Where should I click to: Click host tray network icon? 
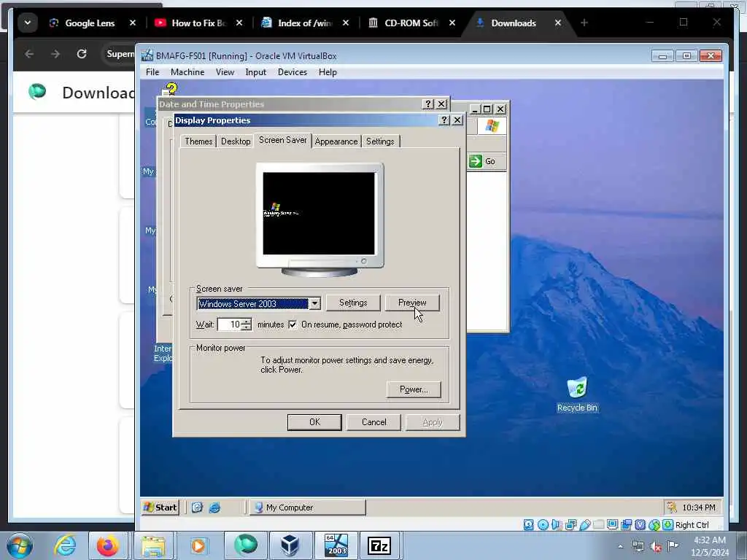(638, 546)
